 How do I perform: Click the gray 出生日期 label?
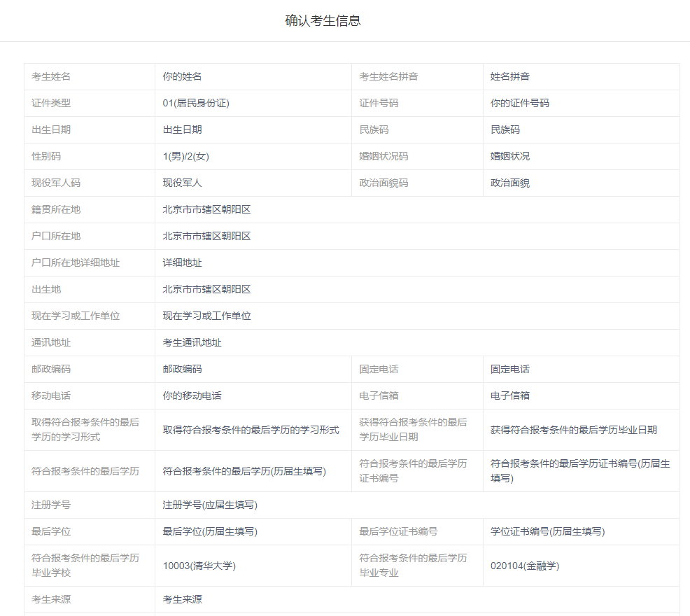(x=51, y=129)
